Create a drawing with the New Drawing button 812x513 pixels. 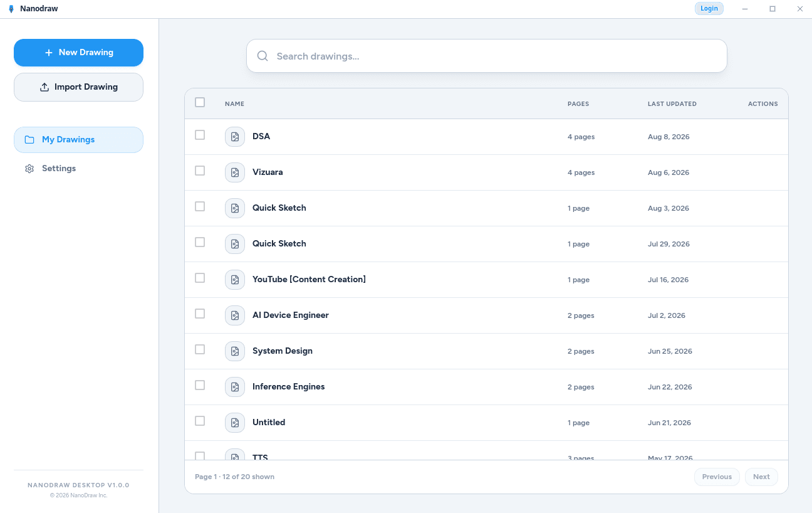point(78,53)
